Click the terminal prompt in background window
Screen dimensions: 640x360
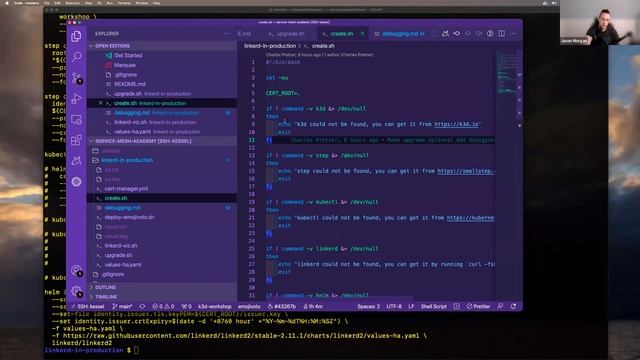[x=91, y=350]
